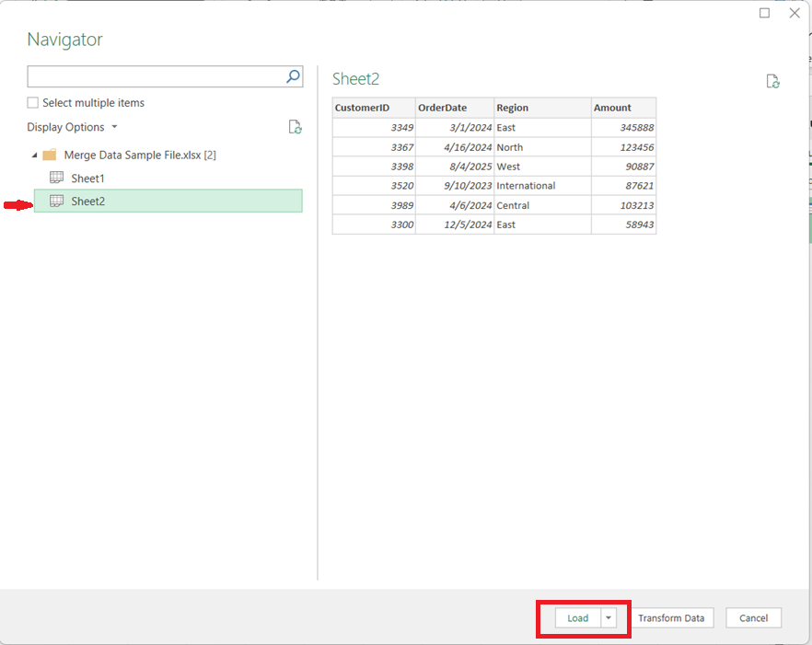The width and height of the screenshot is (812, 645).
Task: Click the OrderDate column header
Action: tap(455, 108)
